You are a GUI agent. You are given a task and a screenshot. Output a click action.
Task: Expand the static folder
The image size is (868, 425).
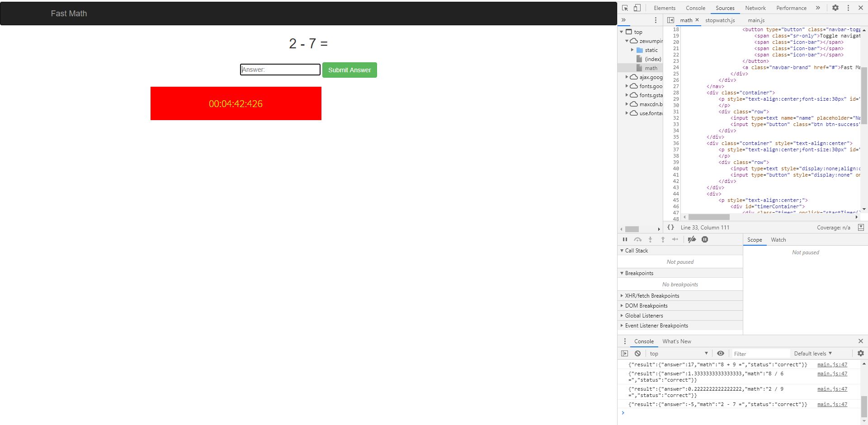click(x=632, y=50)
